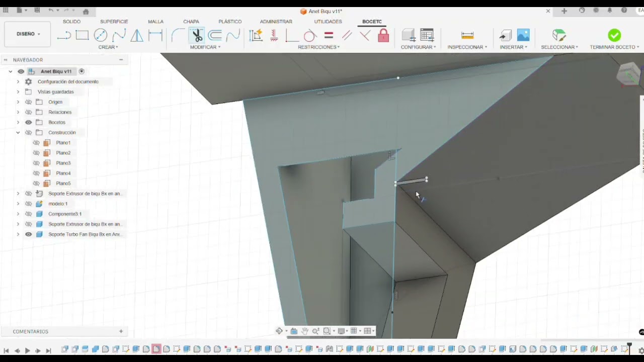Show the Origen folder
This screenshot has height=362, width=644.
pyautogui.click(x=29, y=102)
